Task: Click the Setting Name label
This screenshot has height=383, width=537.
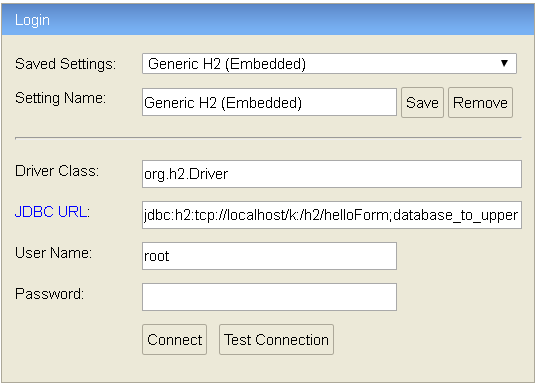Action: 60,98
